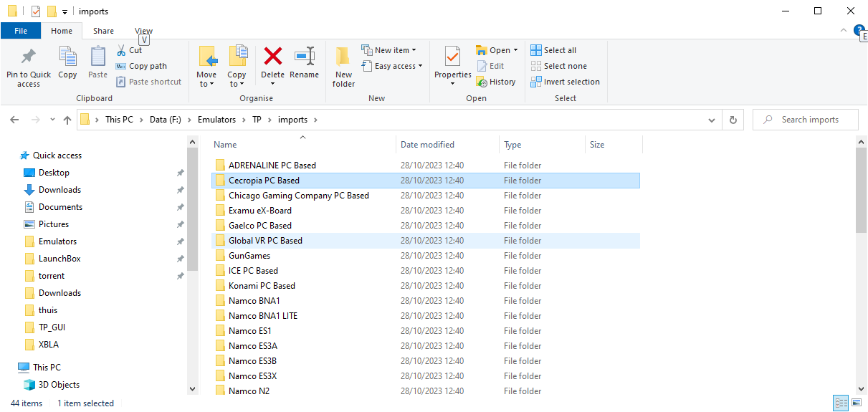Click Select none in ribbon
The image size is (868, 412).
(558, 66)
